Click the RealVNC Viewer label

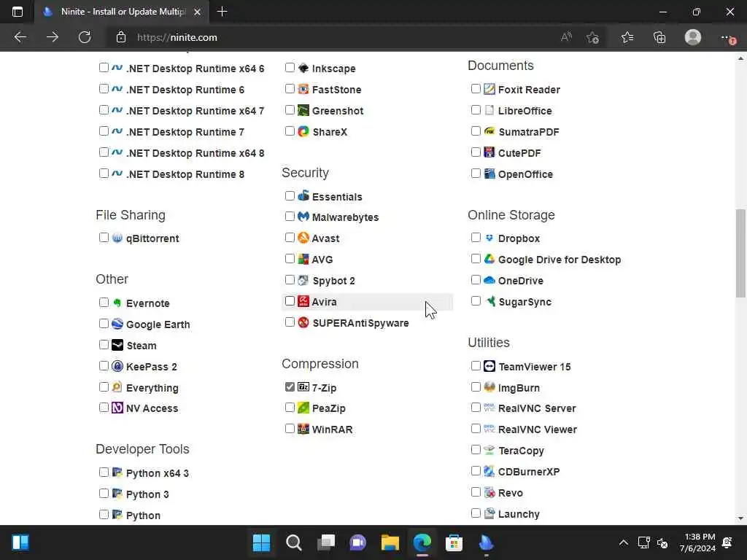pyautogui.click(x=538, y=429)
